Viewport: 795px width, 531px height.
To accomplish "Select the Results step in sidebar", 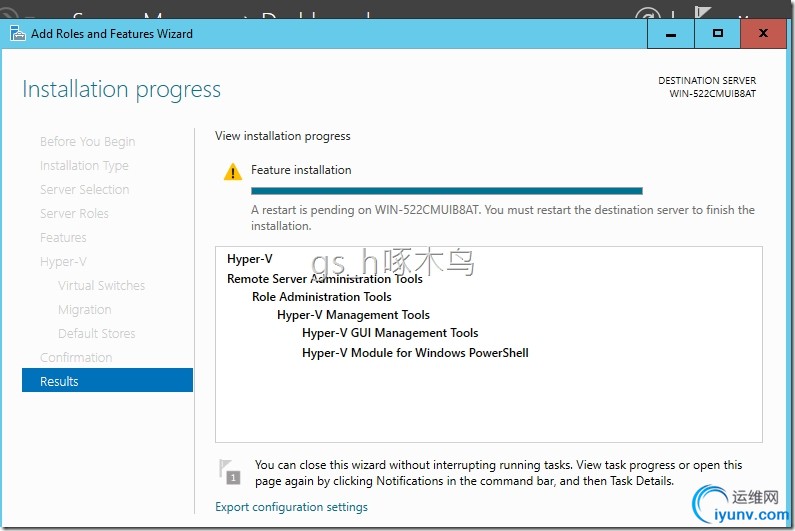I will 107,381.
